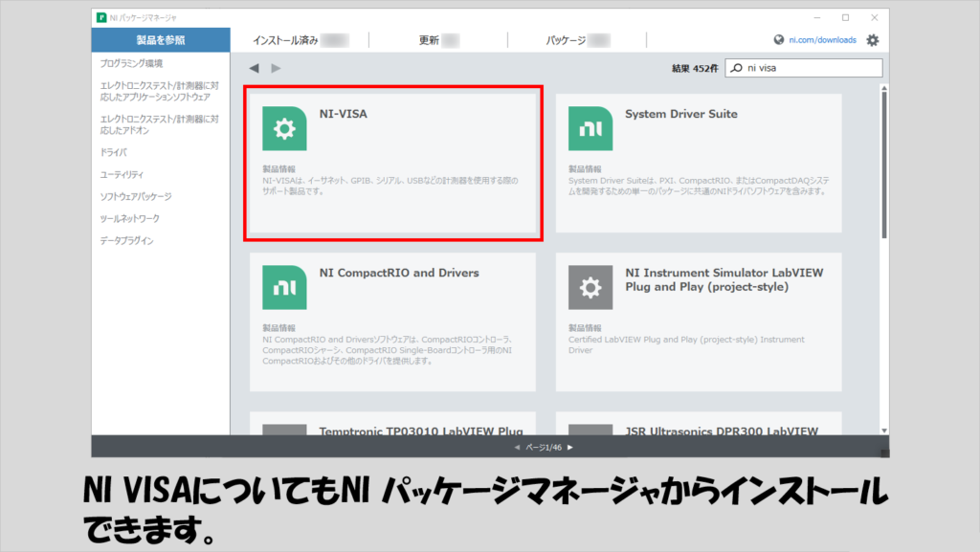Screen dimensions: 980x552
Task: Minimize the NI Package Manager window
Action: (817, 17)
